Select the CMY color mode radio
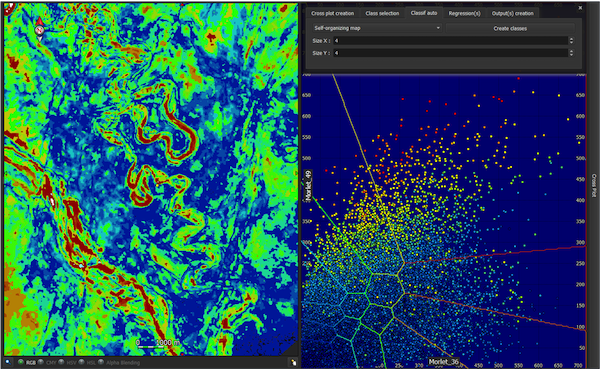This screenshot has height=369, width=601. coord(41,362)
